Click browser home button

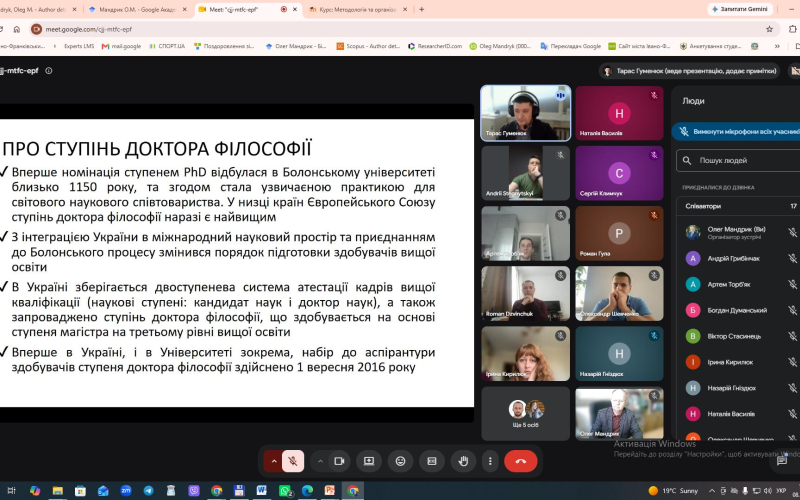point(17,29)
